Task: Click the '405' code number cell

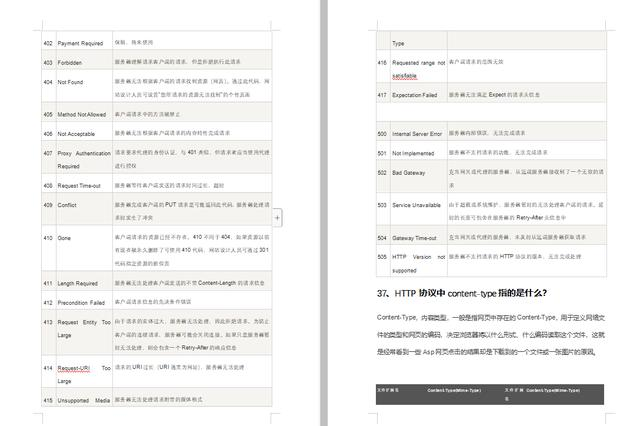Action: click(49, 112)
